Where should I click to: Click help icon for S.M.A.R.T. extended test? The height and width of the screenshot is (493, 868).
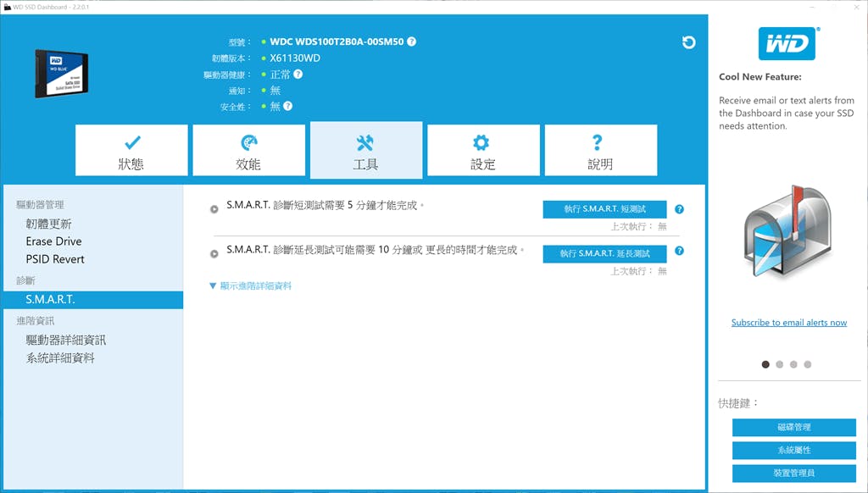[679, 252]
